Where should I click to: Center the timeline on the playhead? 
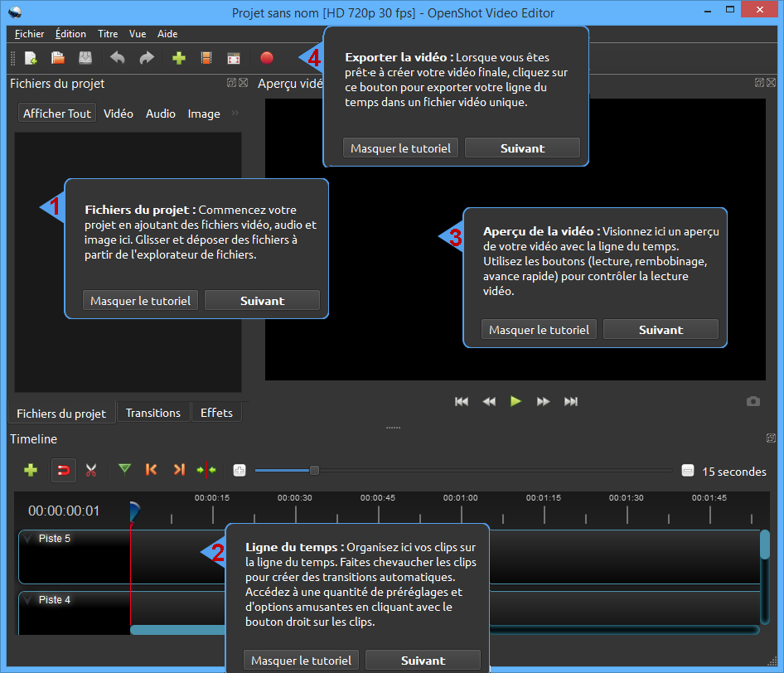(206, 470)
